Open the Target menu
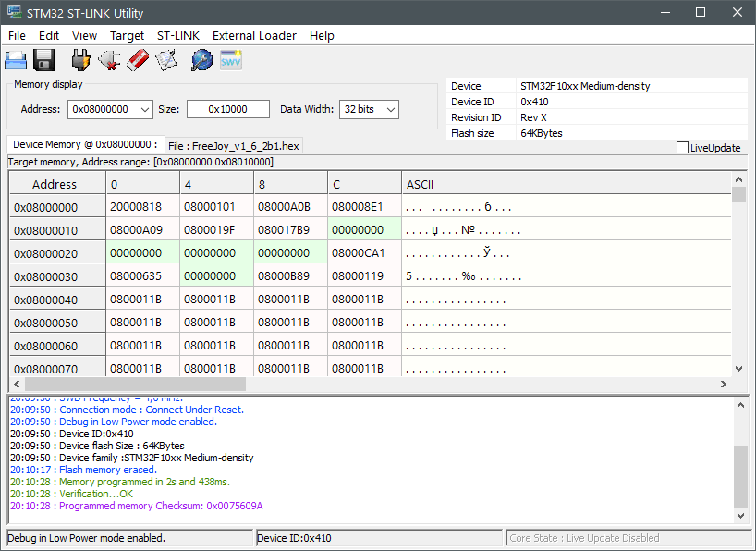The width and height of the screenshot is (756, 551). point(127,35)
